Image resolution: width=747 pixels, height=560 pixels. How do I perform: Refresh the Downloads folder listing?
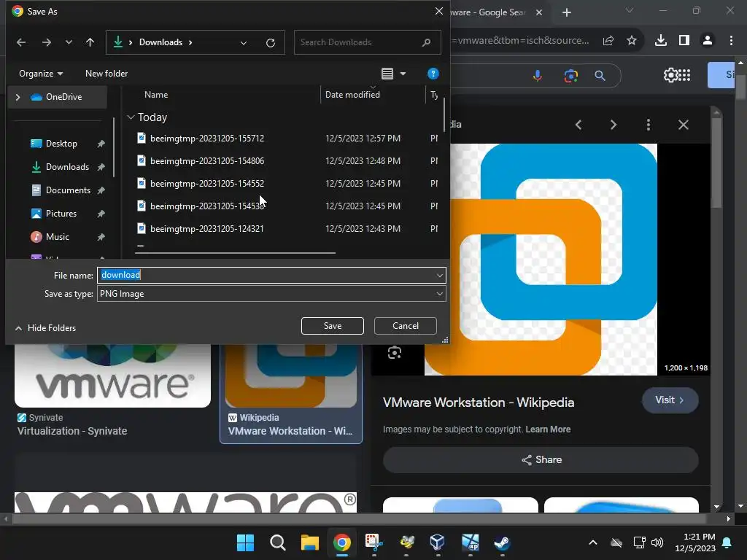(271, 43)
